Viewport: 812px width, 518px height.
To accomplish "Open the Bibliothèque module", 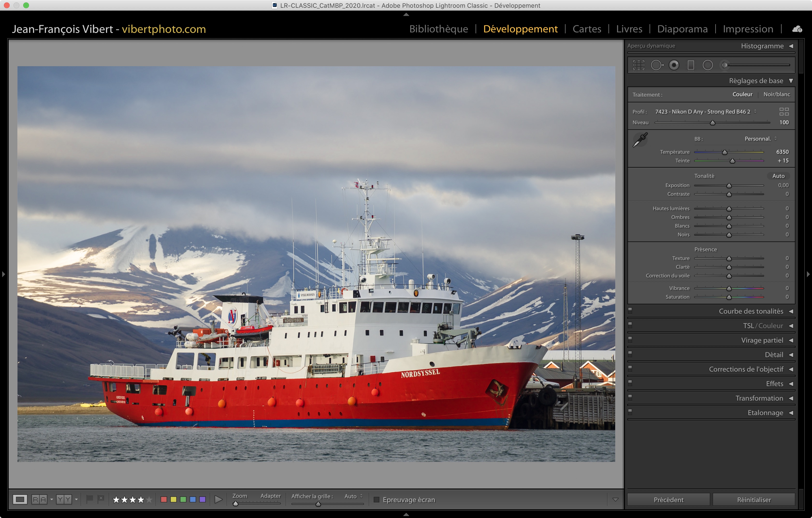I will tap(438, 29).
